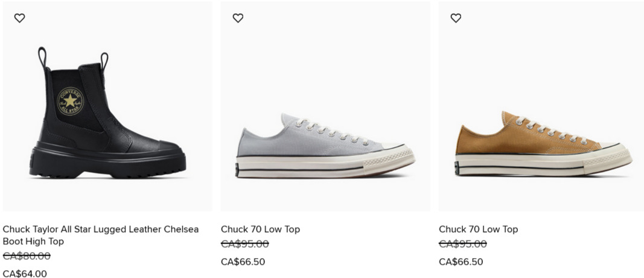Click Chuck 70 Low Top title under tan shoe
The image size is (644, 278).
pyautogui.click(x=478, y=229)
